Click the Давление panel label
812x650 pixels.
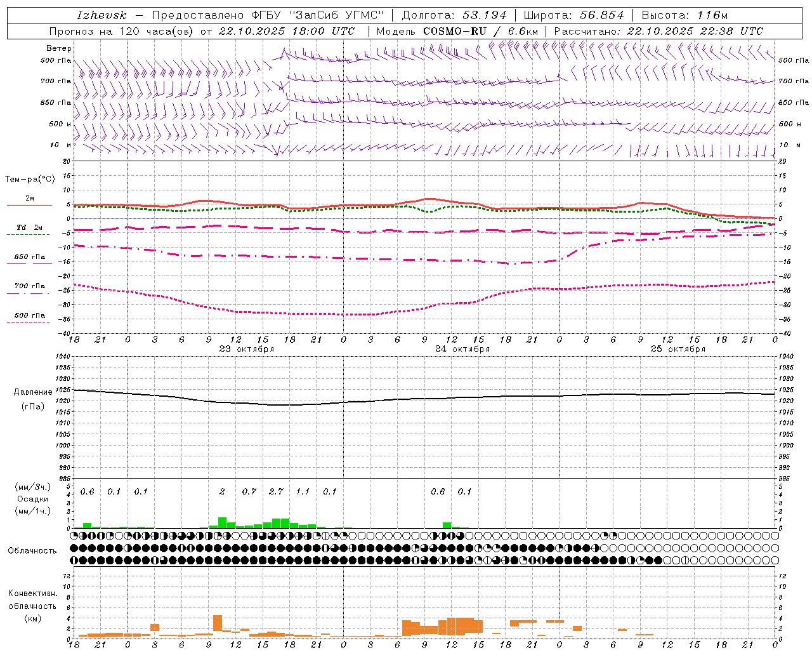coord(33,392)
